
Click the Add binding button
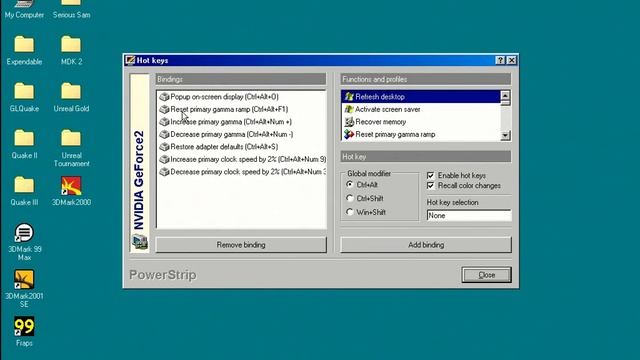point(426,245)
